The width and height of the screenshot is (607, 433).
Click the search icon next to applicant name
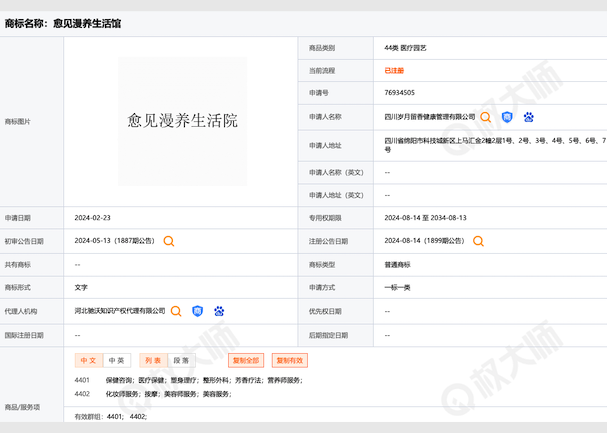486,117
